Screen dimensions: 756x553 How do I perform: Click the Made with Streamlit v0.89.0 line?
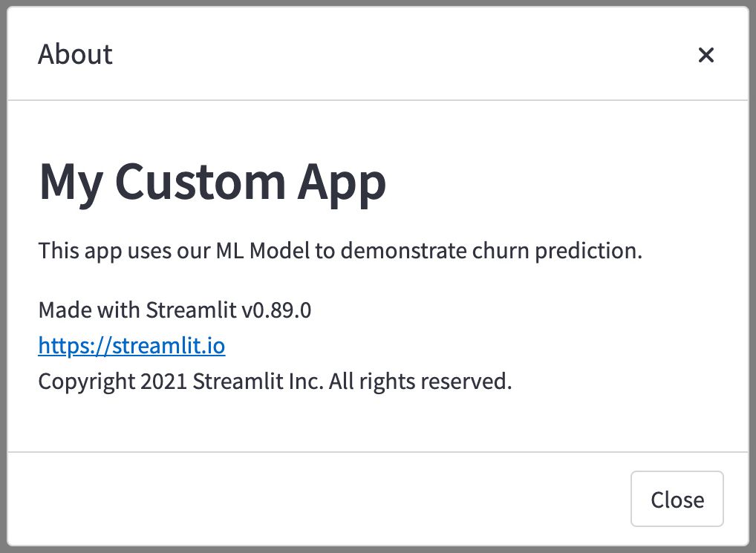coord(175,310)
